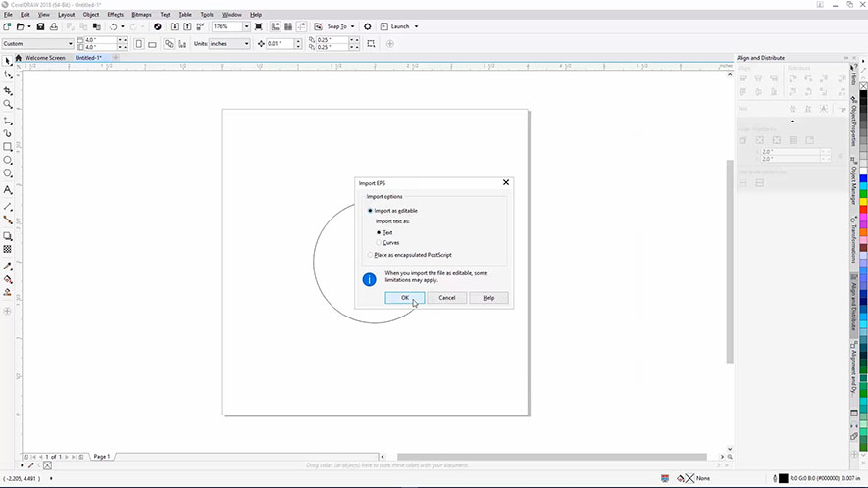Expand the Units dropdown
The image size is (868, 488).
[x=249, y=44]
